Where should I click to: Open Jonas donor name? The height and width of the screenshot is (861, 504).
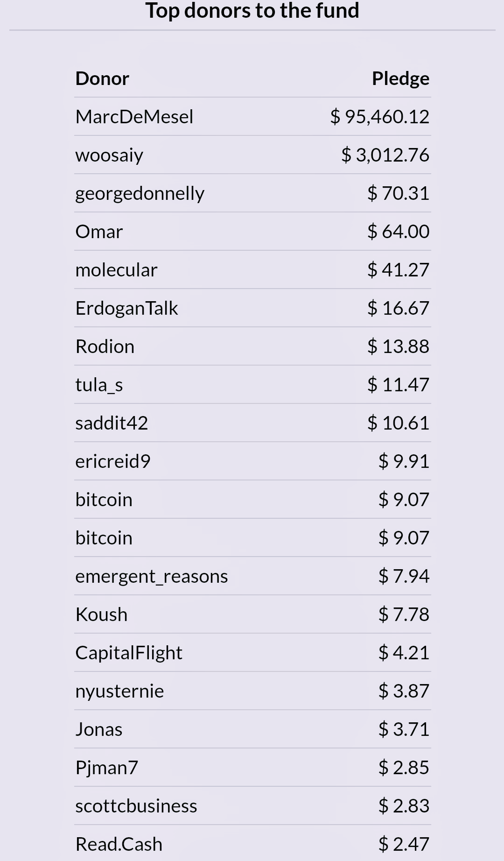coord(99,729)
